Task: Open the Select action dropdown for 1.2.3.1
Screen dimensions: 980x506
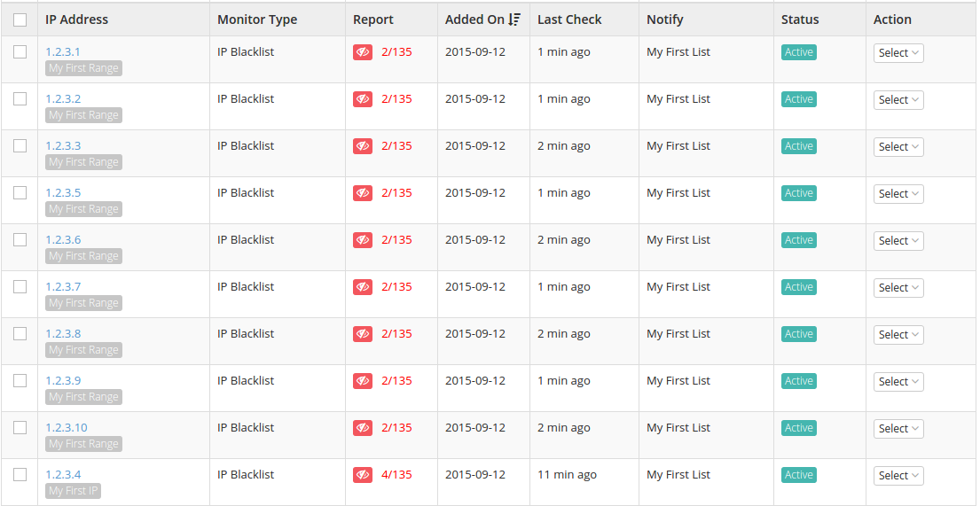Action: [898, 53]
